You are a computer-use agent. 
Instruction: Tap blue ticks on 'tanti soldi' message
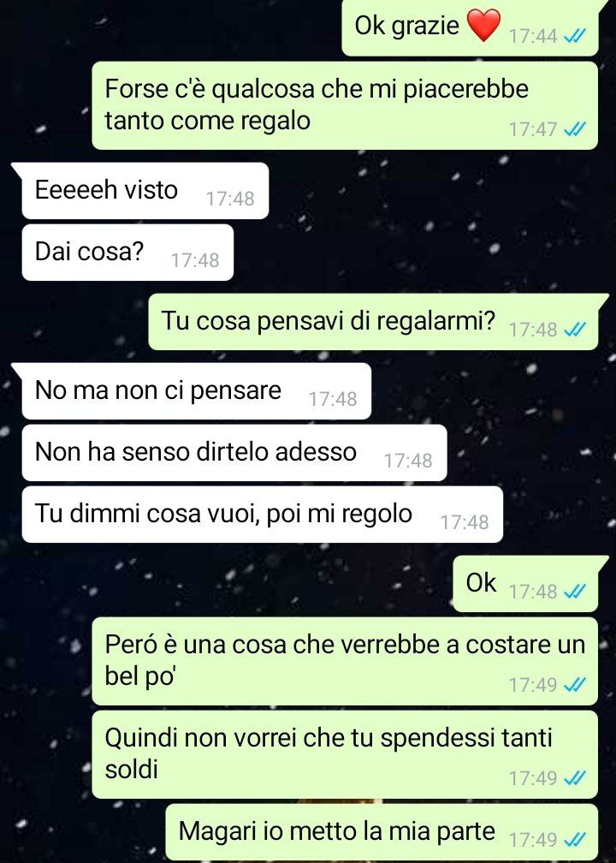(x=575, y=778)
